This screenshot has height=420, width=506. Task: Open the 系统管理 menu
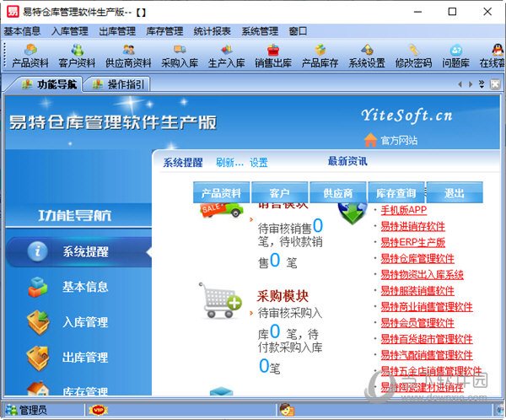click(260, 31)
